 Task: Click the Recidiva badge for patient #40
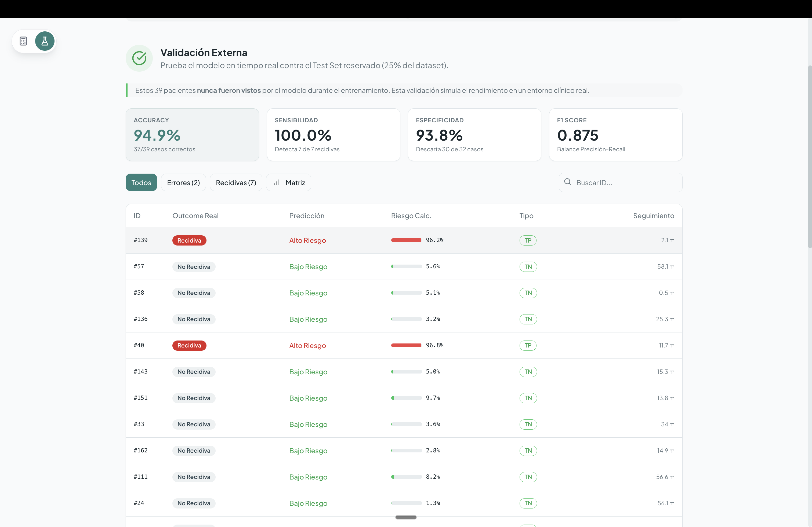pos(189,345)
